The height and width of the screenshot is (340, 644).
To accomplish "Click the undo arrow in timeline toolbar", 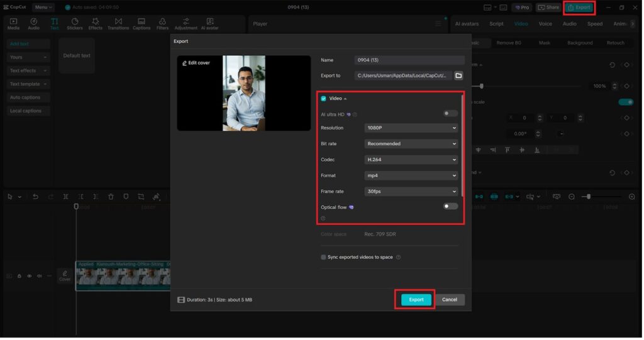I will coord(35,197).
